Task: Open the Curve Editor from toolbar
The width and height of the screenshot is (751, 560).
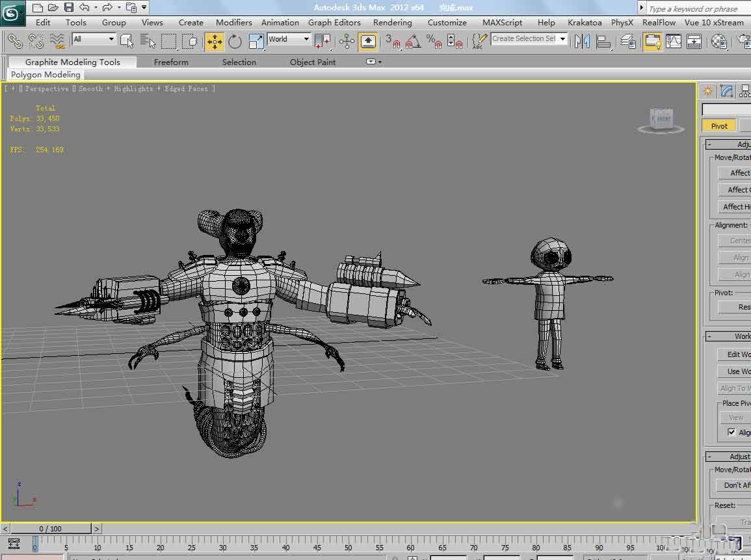Action: click(x=674, y=42)
